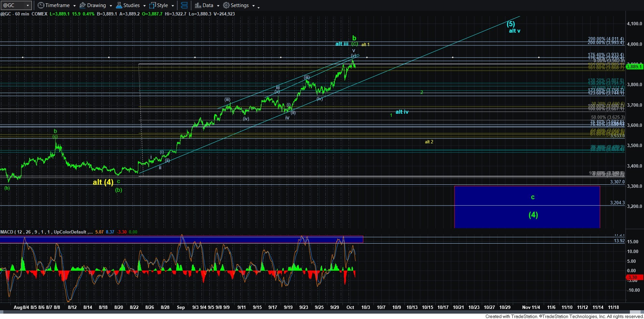Open the Drawing dropdown arrow

coord(110,6)
